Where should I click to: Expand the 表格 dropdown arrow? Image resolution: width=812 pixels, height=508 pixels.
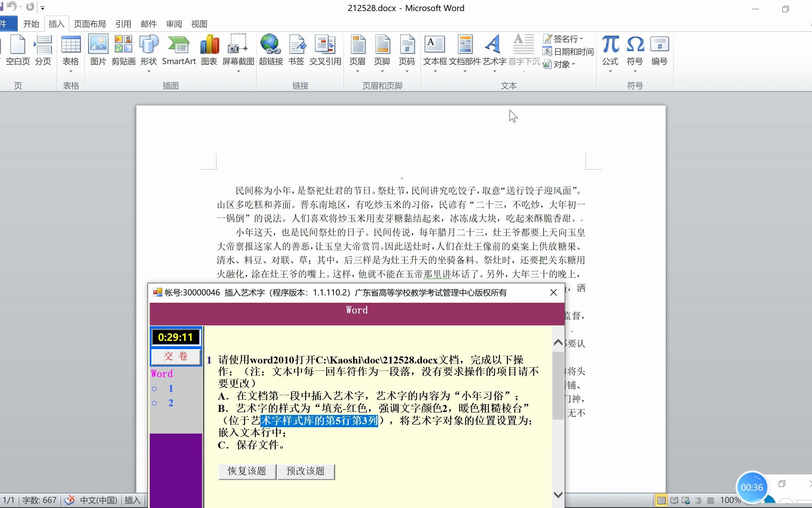[x=71, y=71]
